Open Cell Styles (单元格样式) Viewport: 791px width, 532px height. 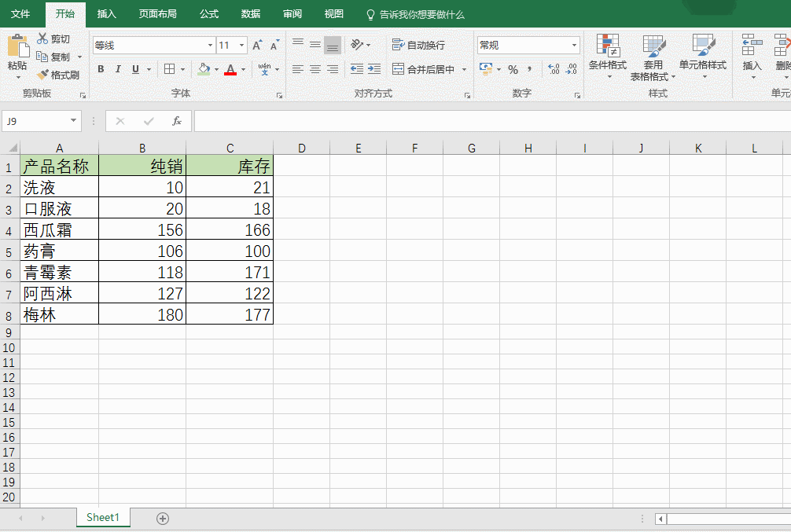point(703,57)
